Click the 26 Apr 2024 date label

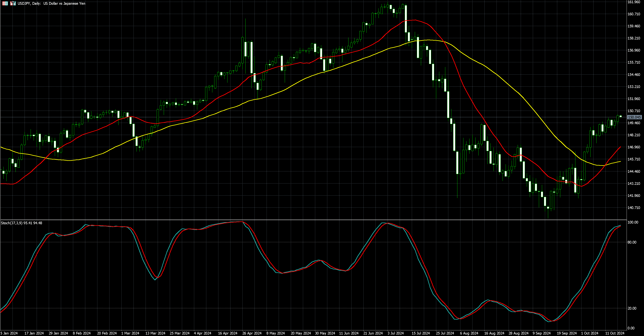click(252, 333)
